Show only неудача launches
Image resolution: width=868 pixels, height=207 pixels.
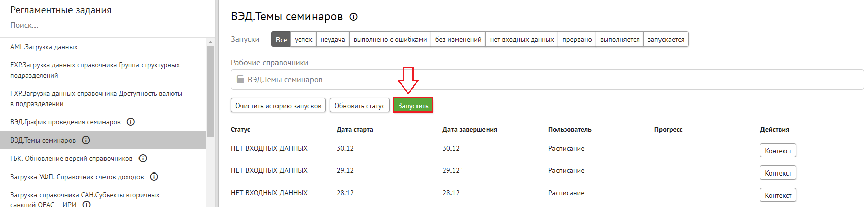(x=333, y=39)
